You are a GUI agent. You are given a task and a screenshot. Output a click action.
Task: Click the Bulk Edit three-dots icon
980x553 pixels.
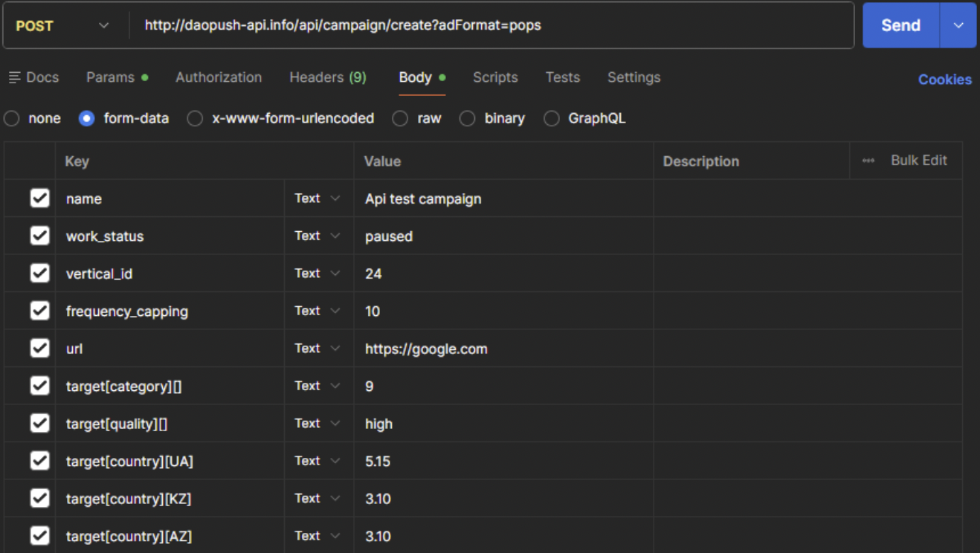pyautogui.click(x=868, y=161)
